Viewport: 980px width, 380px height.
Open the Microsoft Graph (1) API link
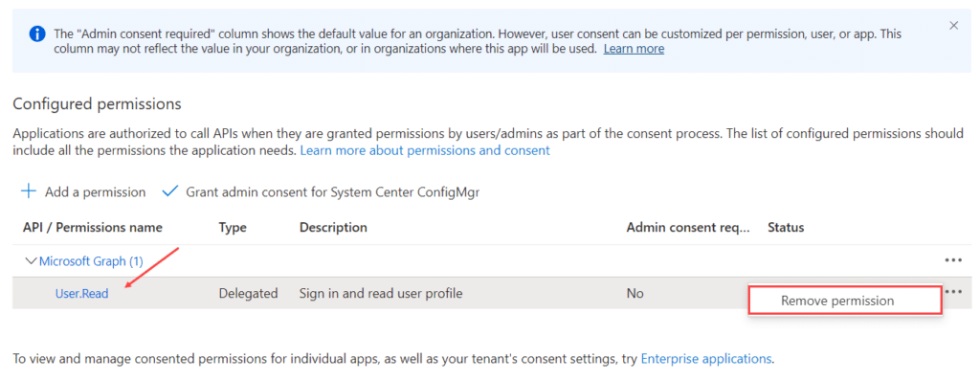(91, 261)
